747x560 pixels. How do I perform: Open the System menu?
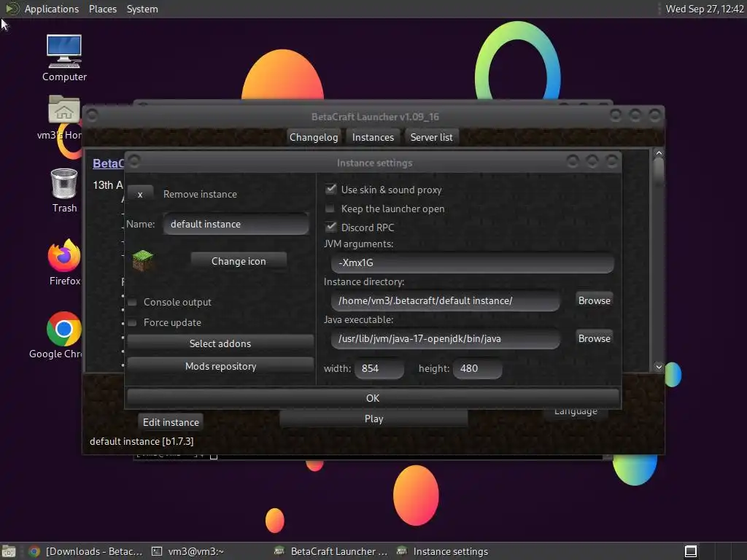pos(142,9)
